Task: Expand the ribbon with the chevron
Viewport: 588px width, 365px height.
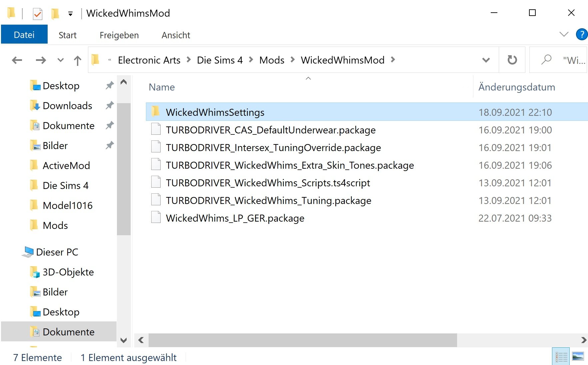Action: (x=564, y=34)
